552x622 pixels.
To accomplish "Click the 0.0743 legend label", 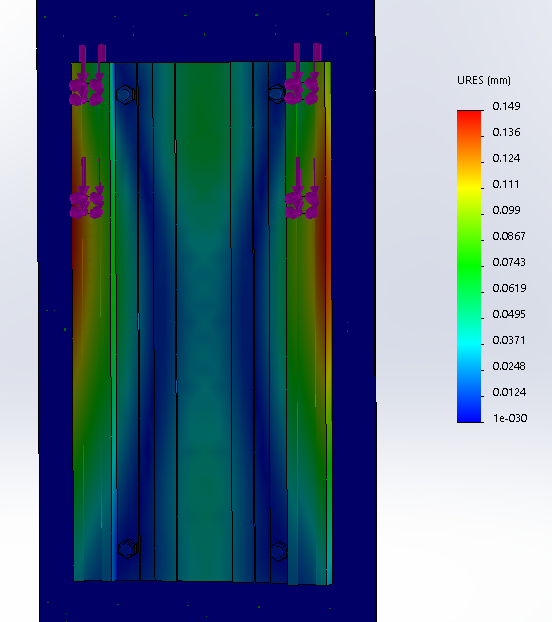I will tap(509, 262).
